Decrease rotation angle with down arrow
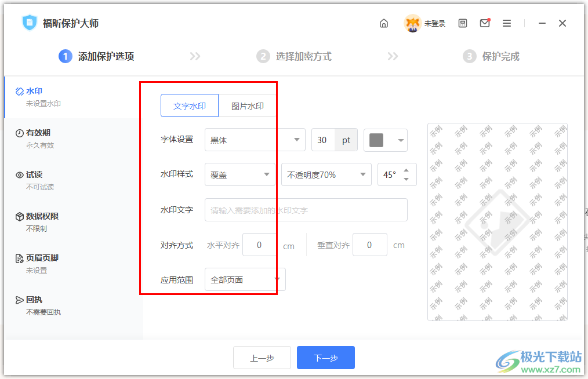 [x=406, y=179]
